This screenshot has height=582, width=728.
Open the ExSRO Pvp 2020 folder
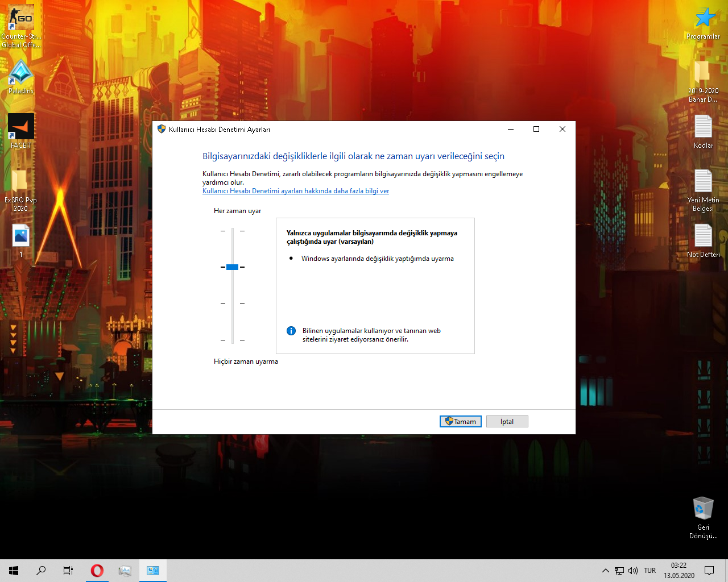tap(21, 190)
